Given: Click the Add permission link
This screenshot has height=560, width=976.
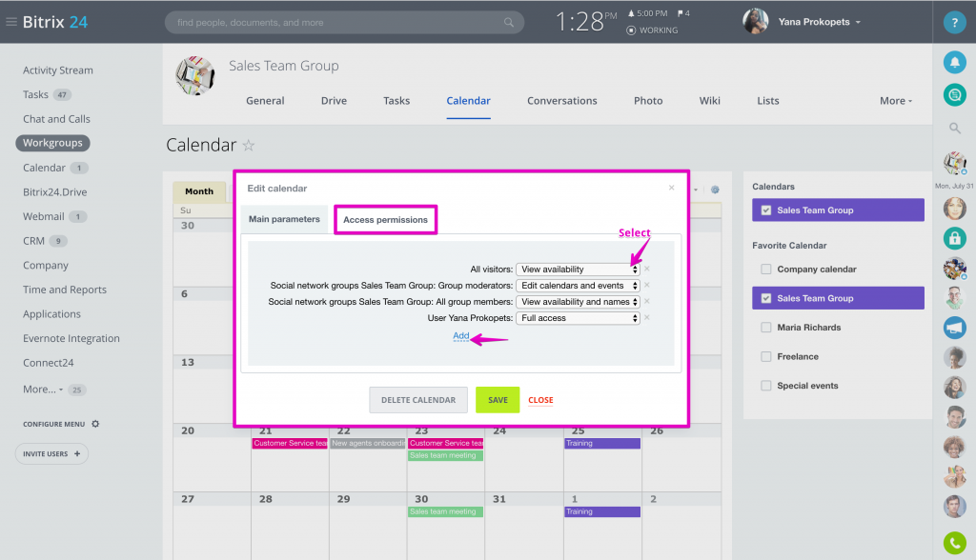Looking at the screenshot, I should pos(461,336).
